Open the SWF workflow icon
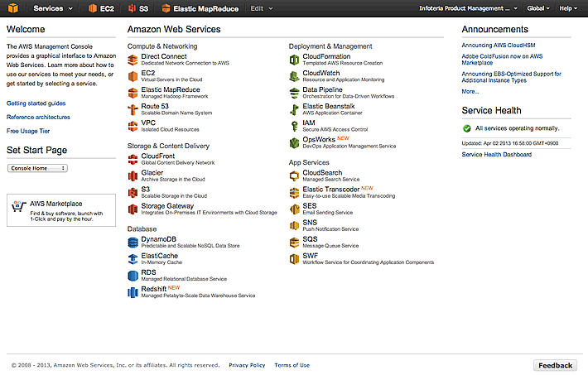Screen dimensions: 588x375 (x=294, y=259)
